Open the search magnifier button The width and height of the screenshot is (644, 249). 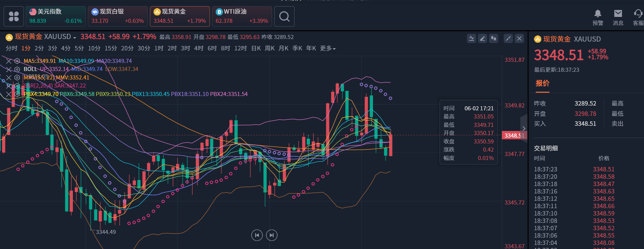click(x=284, y=16)
